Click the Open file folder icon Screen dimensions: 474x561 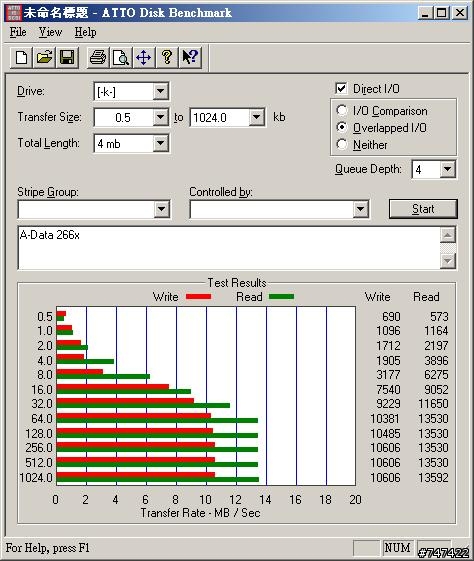(x=44, y=57)
